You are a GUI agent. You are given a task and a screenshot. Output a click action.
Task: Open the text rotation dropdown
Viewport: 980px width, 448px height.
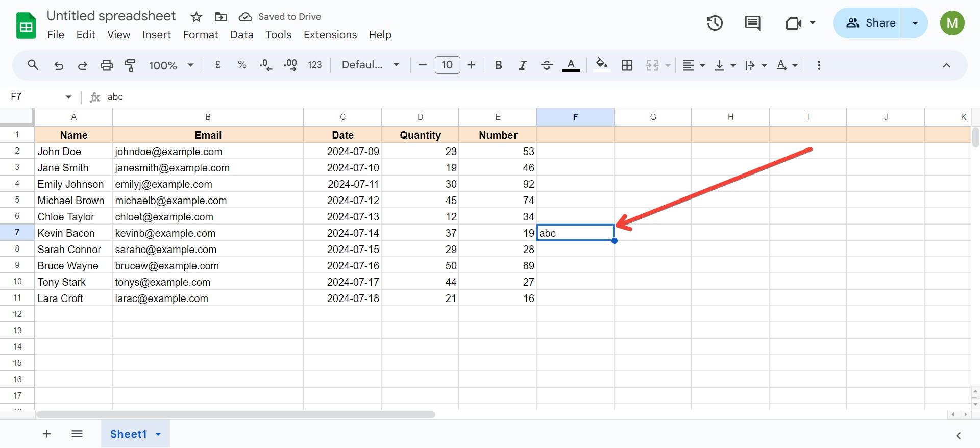coord(787,65)
